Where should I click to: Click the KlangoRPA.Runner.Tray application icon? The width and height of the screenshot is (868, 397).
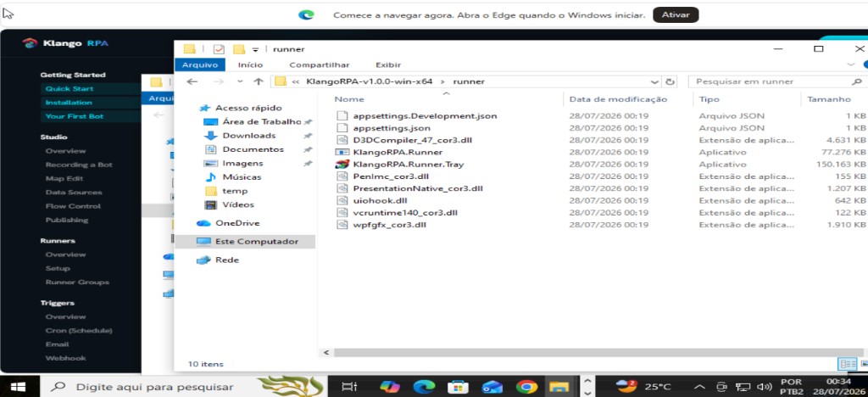(x=342, y=165)
